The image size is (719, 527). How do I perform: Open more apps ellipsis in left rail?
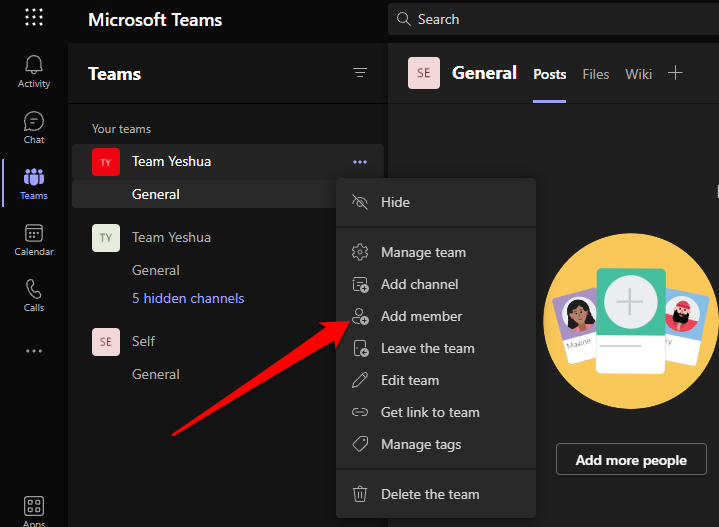coord(34,351)
